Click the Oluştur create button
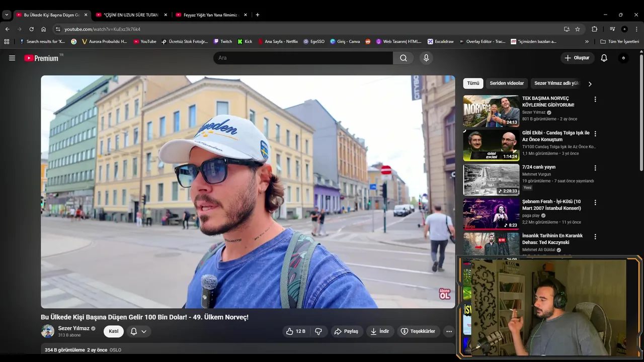 pos(577,58)
